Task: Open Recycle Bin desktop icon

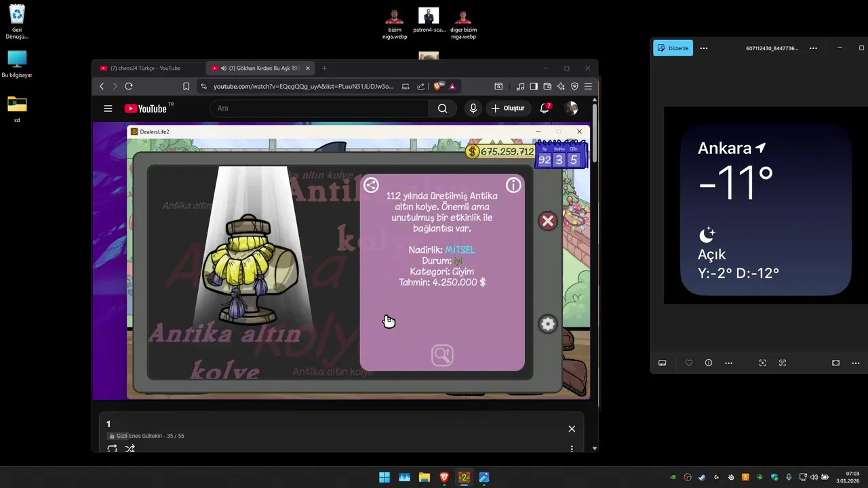Action: (17, 22)
